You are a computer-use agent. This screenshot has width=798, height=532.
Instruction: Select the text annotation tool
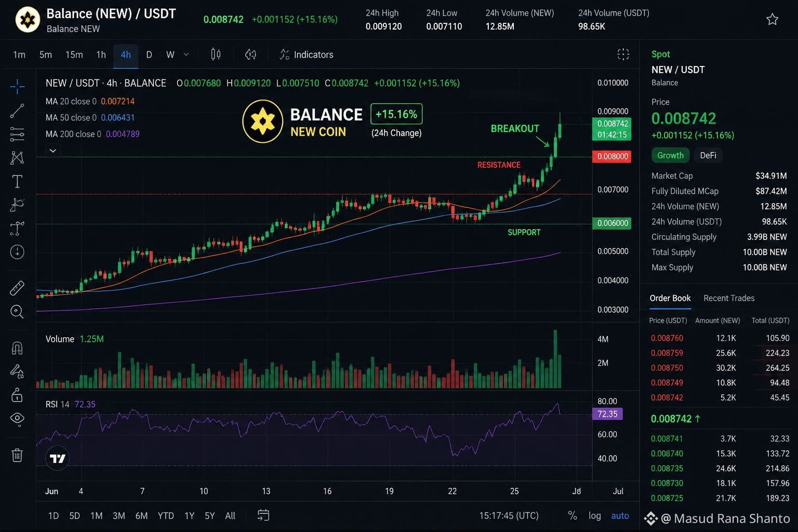(x=17, y=181)
